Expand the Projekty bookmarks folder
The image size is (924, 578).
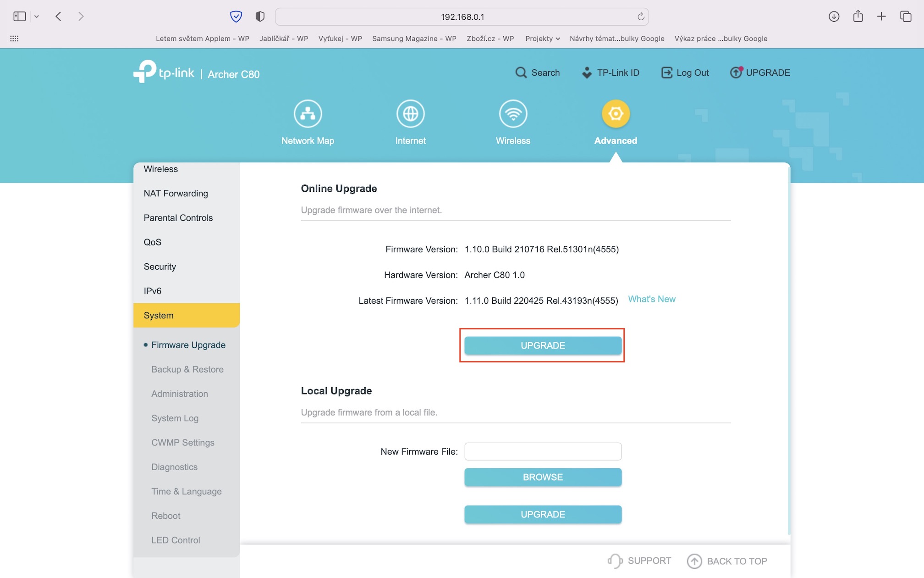pos(542,39)
